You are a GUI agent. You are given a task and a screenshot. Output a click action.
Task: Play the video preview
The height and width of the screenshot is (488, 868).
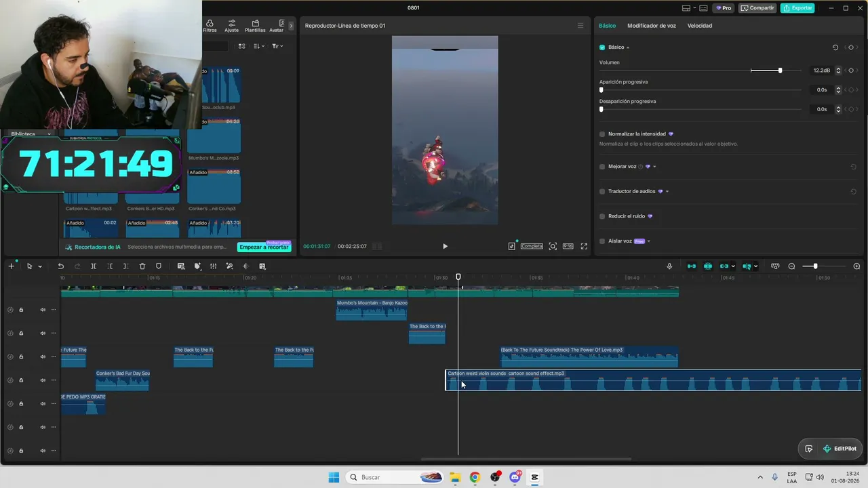point(445,246)
